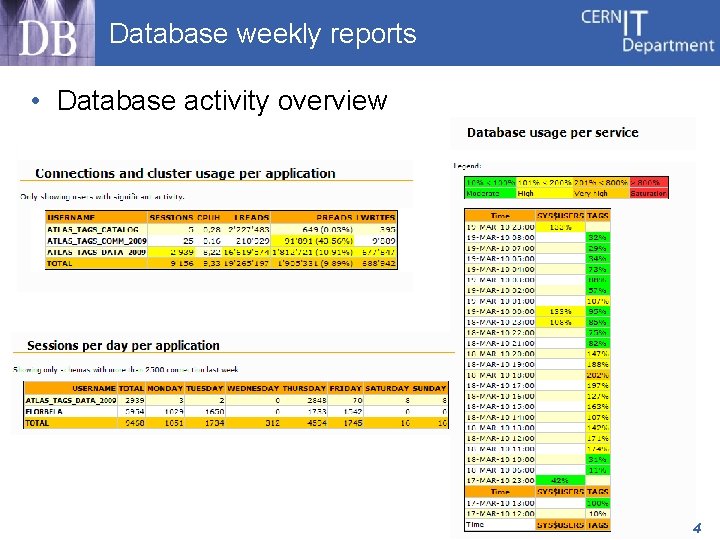Click the 188% TAGS cell
This screenshot has height=540, width=720.
pos(598,365)
